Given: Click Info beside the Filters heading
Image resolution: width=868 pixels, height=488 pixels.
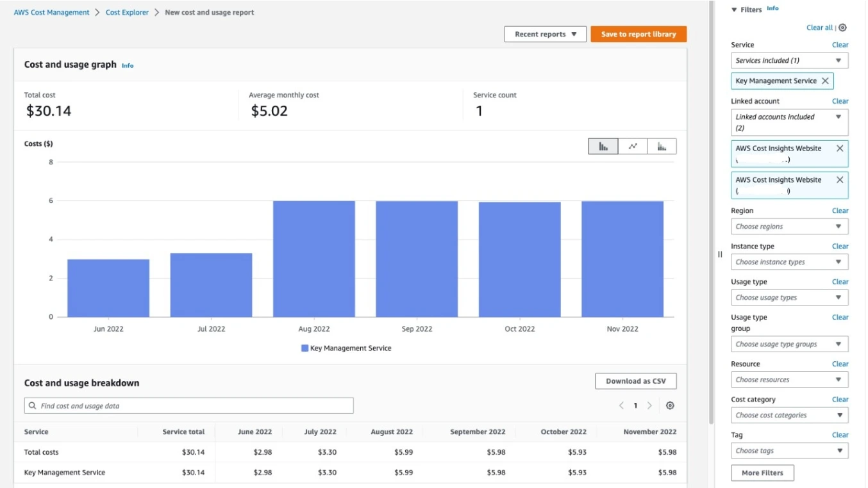Looking at the screenshot, I should point(773,8).
